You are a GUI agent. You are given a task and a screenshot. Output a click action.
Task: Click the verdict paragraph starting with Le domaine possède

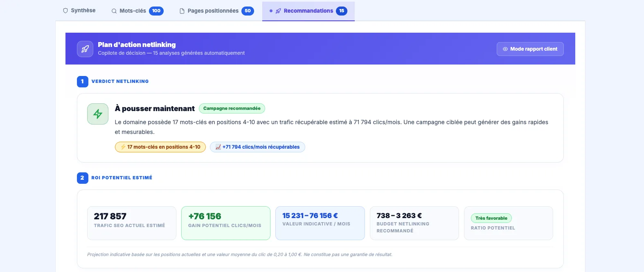click(331, 127)
